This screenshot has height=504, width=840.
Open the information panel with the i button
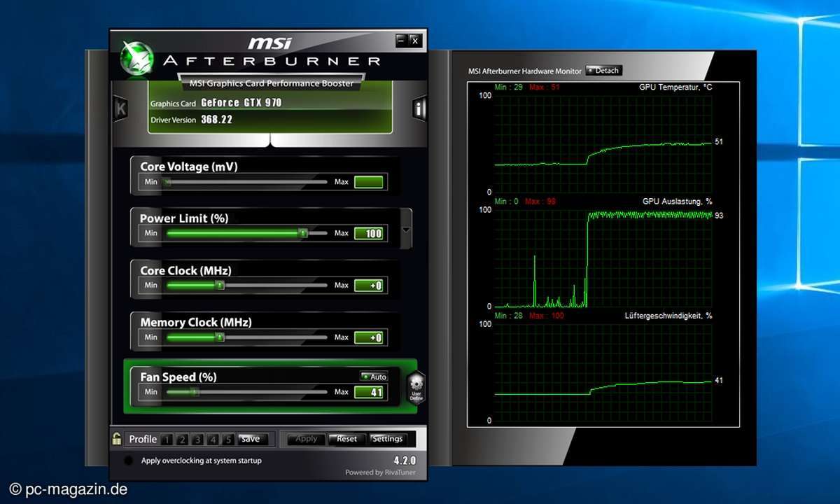coord(419,108)
